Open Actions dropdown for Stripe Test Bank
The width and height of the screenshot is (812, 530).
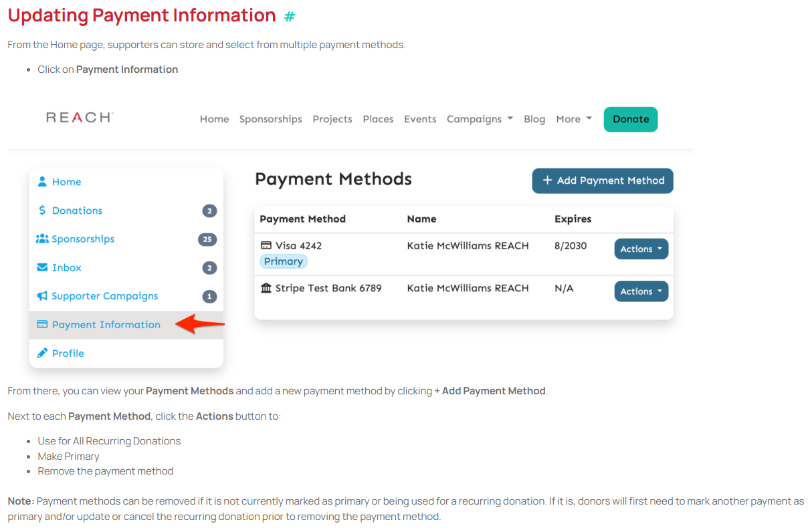pos(641,291)
